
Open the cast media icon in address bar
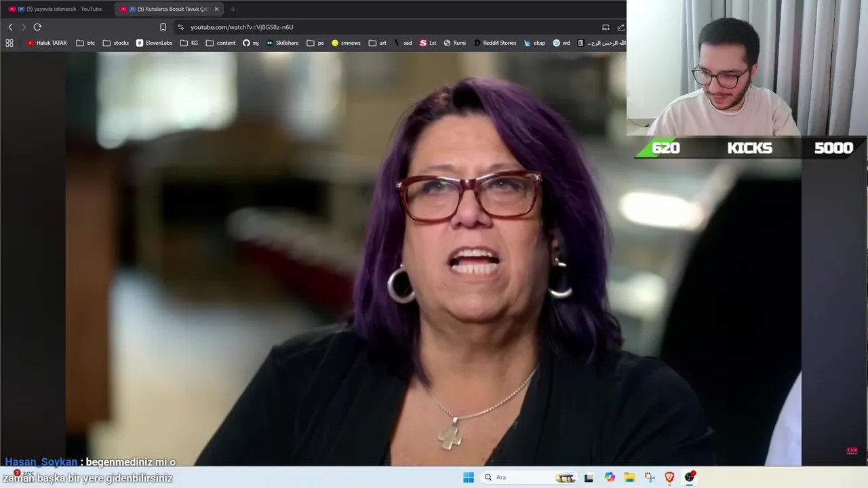tap(606, 27)
